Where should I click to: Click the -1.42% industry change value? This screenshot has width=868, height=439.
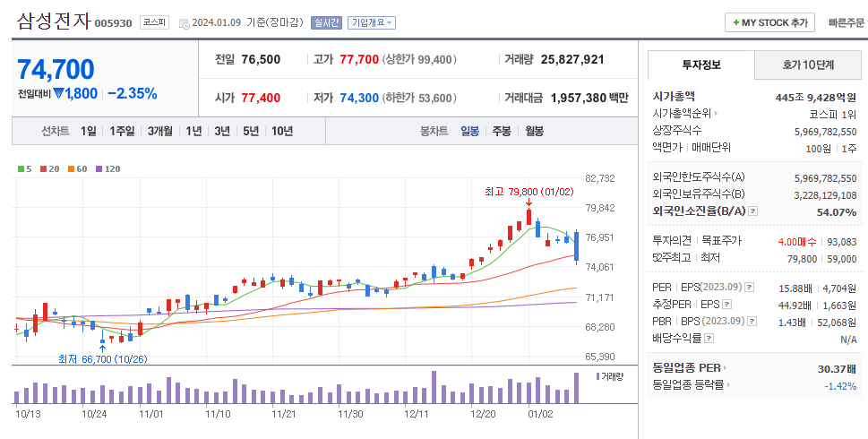point(840,386)
